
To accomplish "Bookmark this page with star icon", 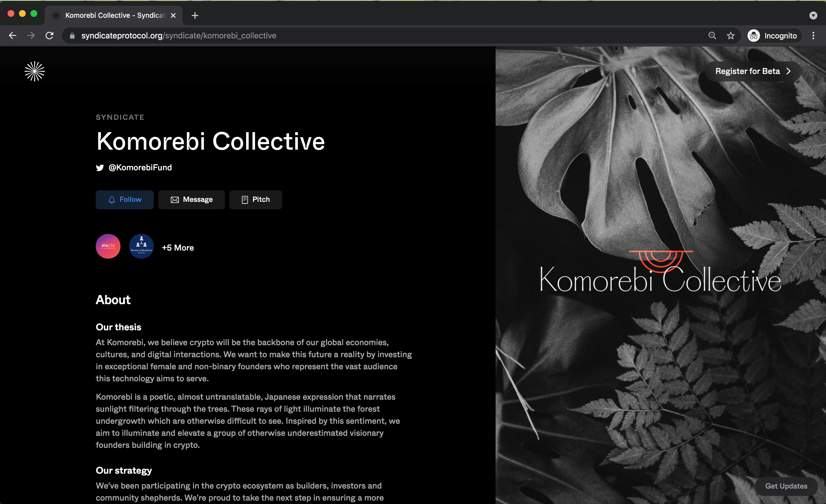I will point(731,36).
